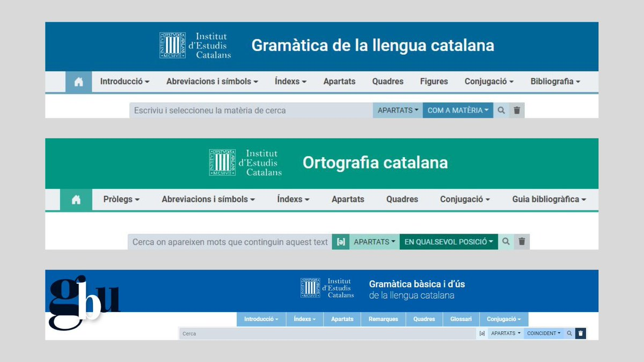The width and height of the screenshot is (644, 362).
Task: Expand Guia bibliogràfica menu
Action: (549, 199)
